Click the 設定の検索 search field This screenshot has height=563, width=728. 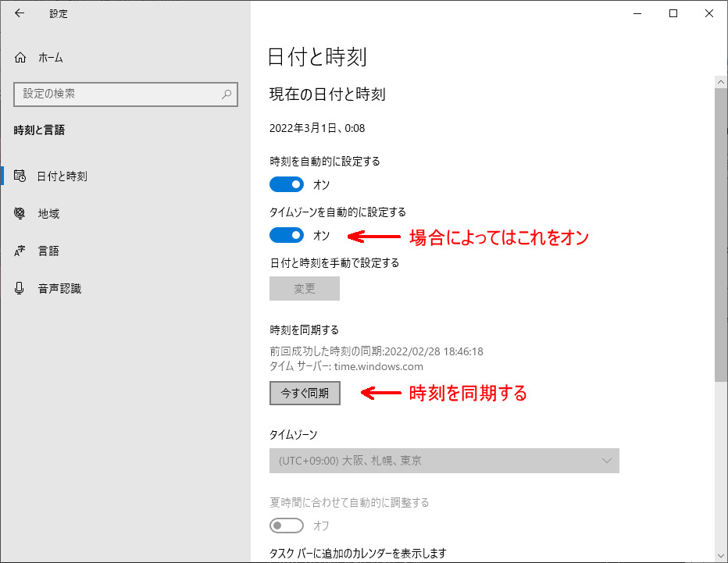coord(117,94)
